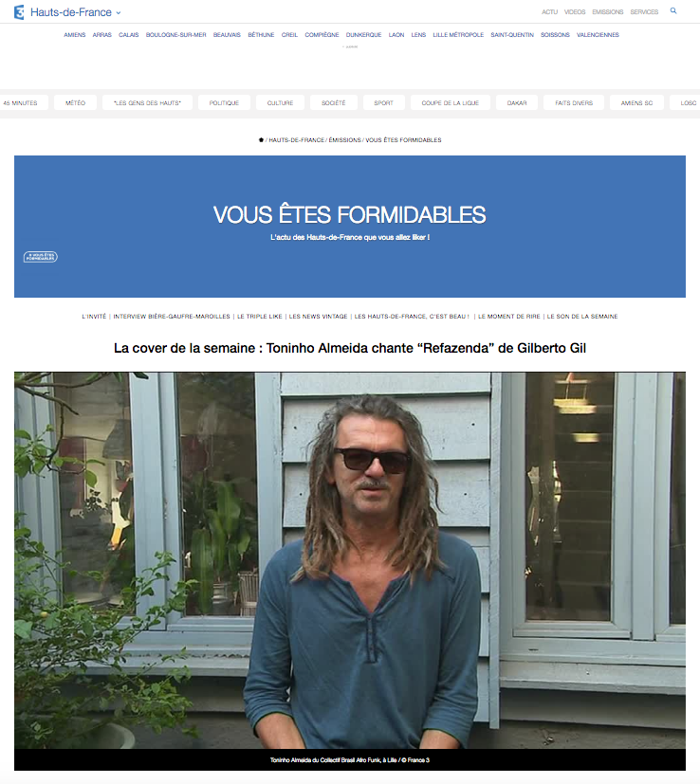This screenshot has width=700, height=784.
Task: Go to Le Son de la Semaine
Action: click(x=582, y=317)
